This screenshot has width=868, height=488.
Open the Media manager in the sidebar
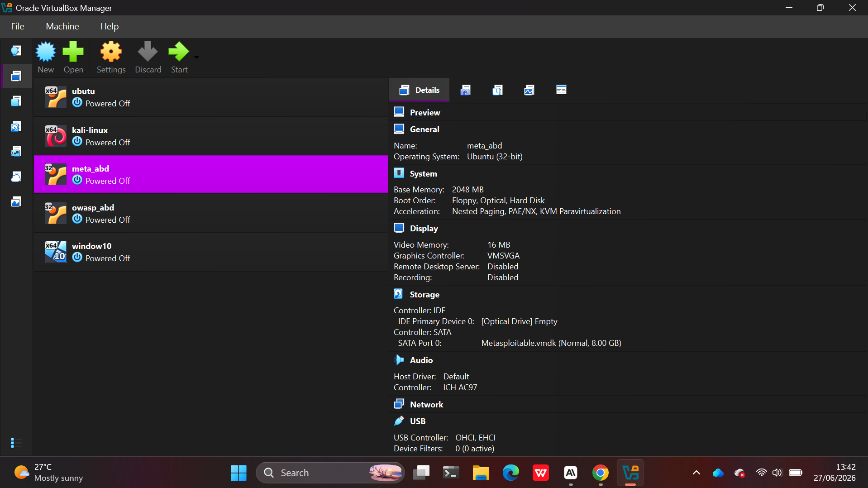pos(16,126)
